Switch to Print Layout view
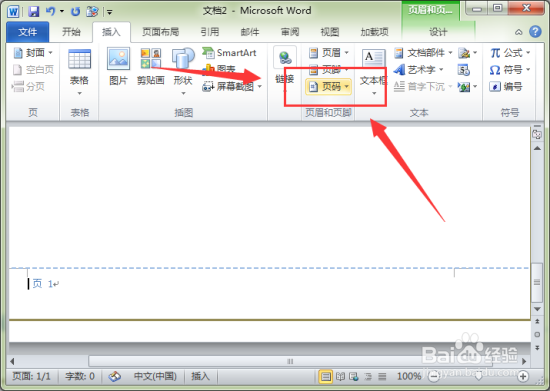This screenshot has width=550, height=391. pos(326,377)
